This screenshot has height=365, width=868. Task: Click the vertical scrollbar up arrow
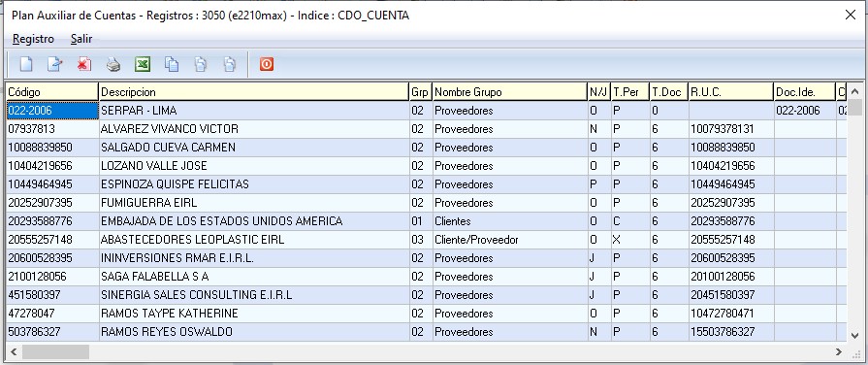(x=855, y=91)
